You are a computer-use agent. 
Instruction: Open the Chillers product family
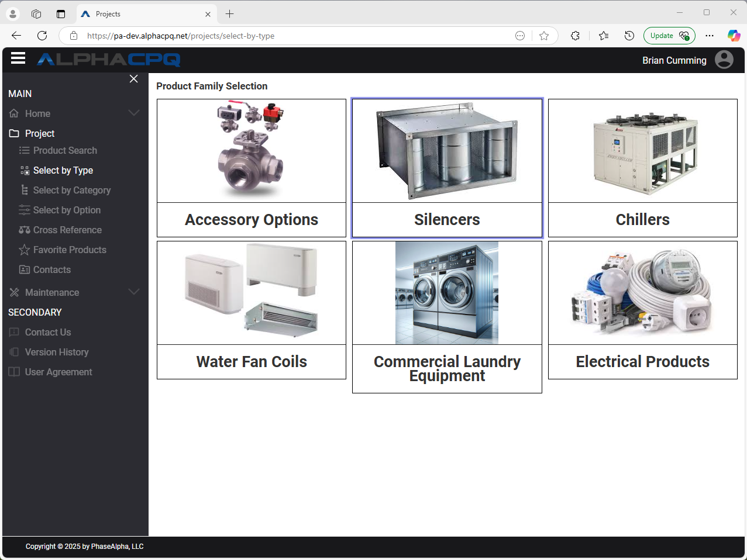(642, 168)
